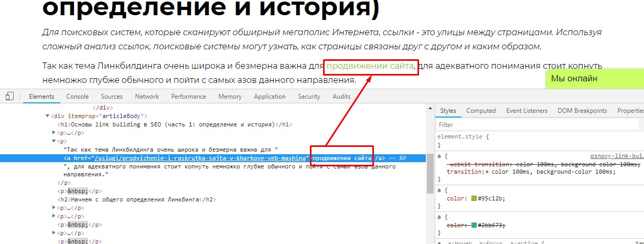
Task: Select the h1 "Основы link building в SEO" row
Action: [x=175, y=124]
